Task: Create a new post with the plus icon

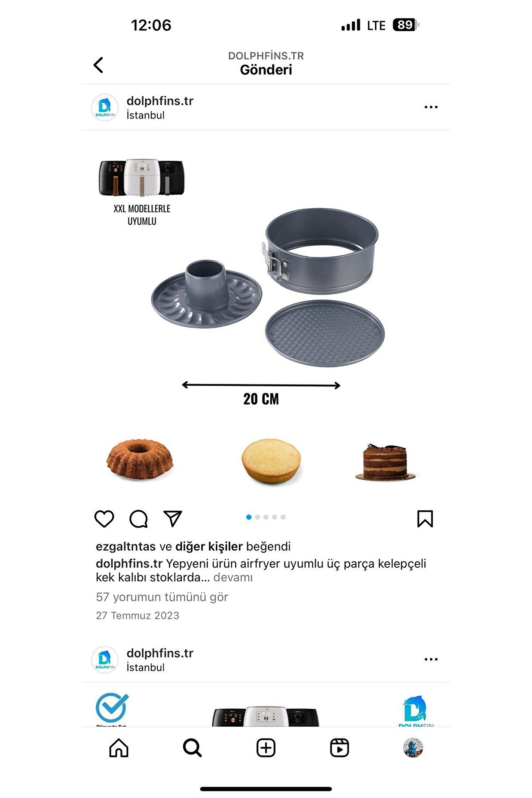Action: pyautogui.click(x=266, y=748)
